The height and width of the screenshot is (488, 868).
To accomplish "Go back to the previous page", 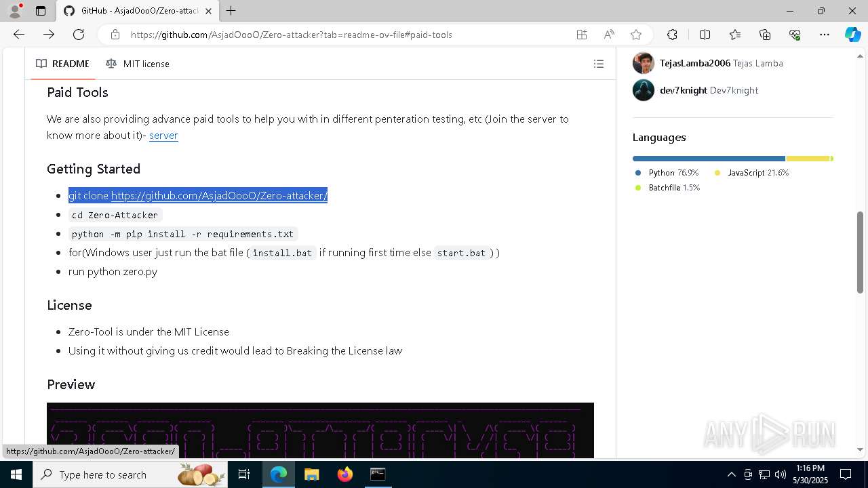I will 19,35.
